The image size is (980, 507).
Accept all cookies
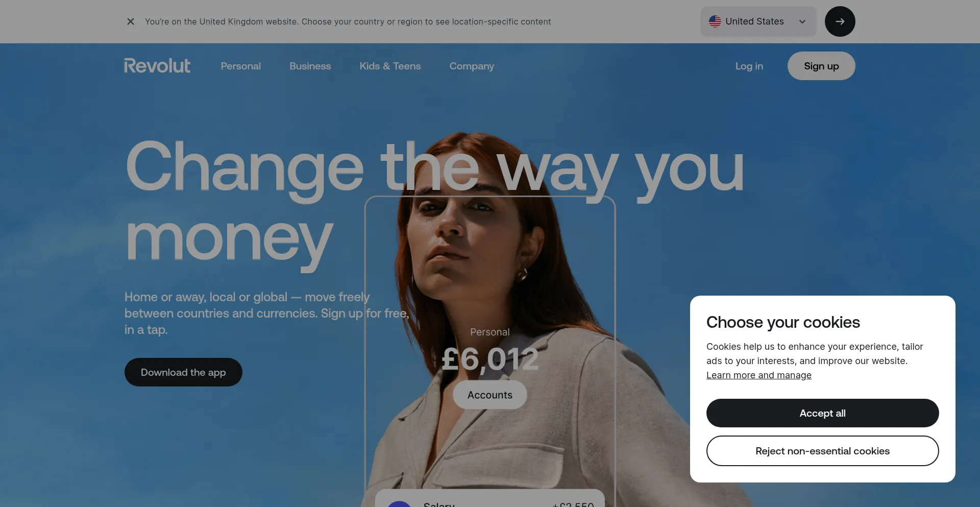(x=822, y=413)
